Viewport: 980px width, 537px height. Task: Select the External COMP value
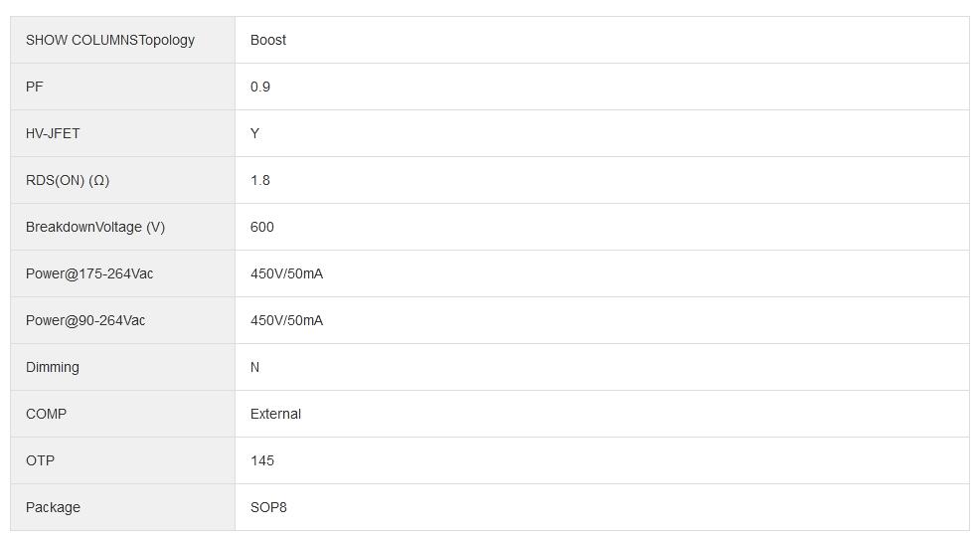coord(275,414)
